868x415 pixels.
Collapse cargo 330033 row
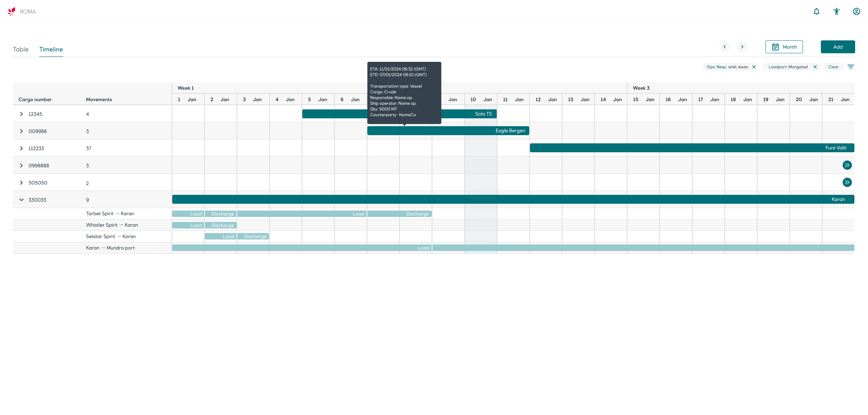(x=21, y=200)
